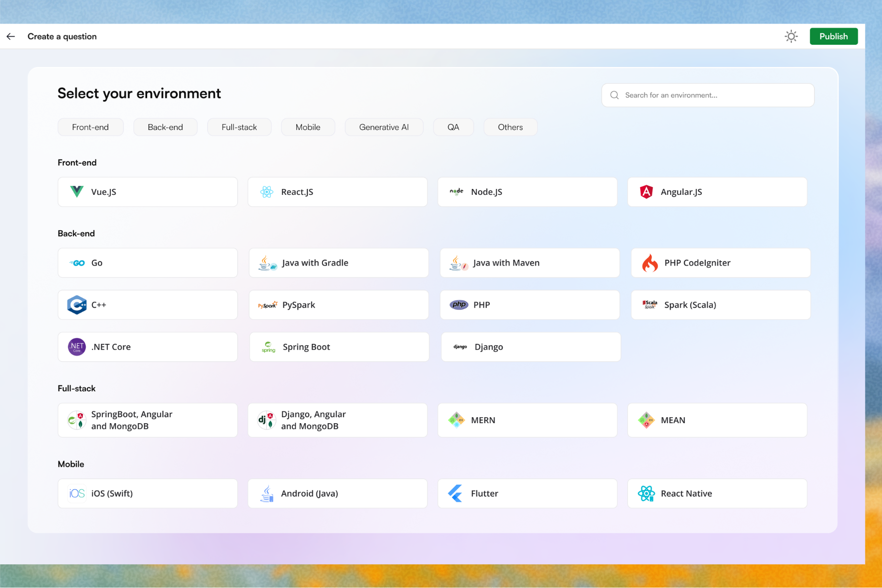Select the Android (Java) label

click(310, 494)
